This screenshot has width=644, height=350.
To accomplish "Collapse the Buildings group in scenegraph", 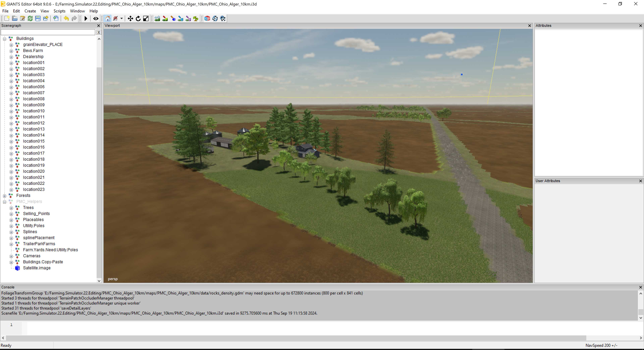I will pyautogui.click(x=5, y=39).
